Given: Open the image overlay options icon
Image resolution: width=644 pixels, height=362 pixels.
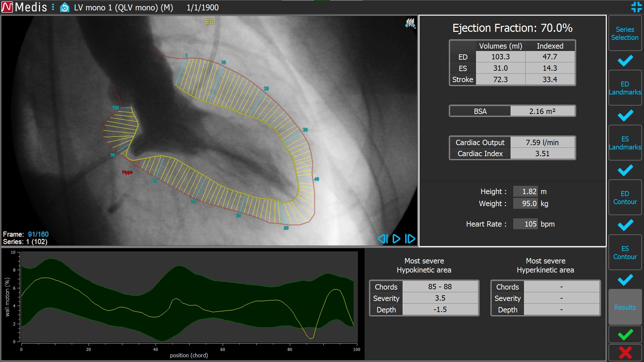Looking at the screenshot, I should click(x=410, y=23).
